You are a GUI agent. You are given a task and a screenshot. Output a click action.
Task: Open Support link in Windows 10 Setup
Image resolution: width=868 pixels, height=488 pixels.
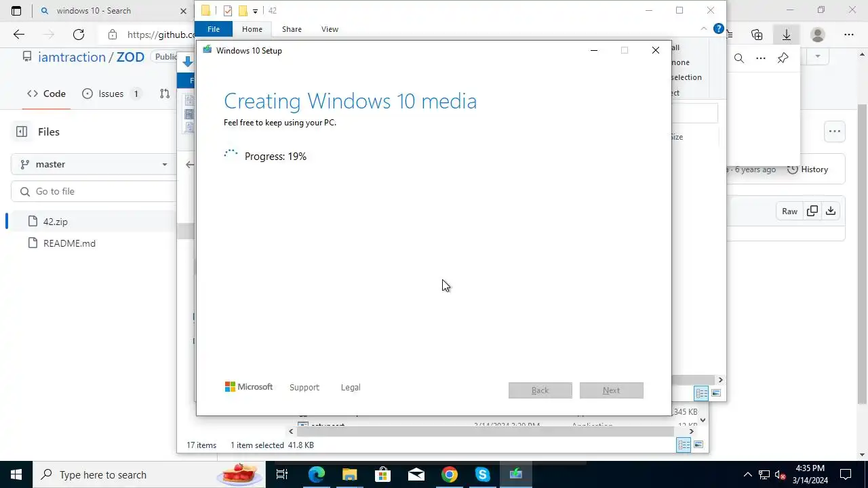coord(304,388)
